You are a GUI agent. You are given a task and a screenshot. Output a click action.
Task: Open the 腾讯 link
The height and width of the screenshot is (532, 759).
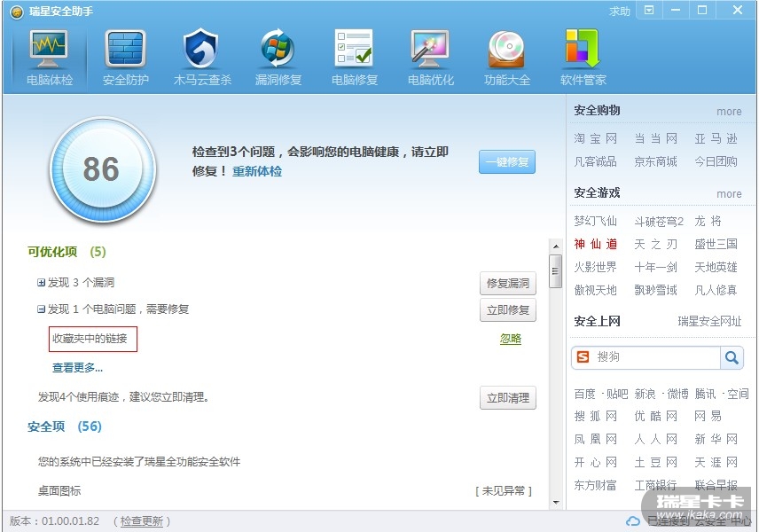click(x=705, y=394)
